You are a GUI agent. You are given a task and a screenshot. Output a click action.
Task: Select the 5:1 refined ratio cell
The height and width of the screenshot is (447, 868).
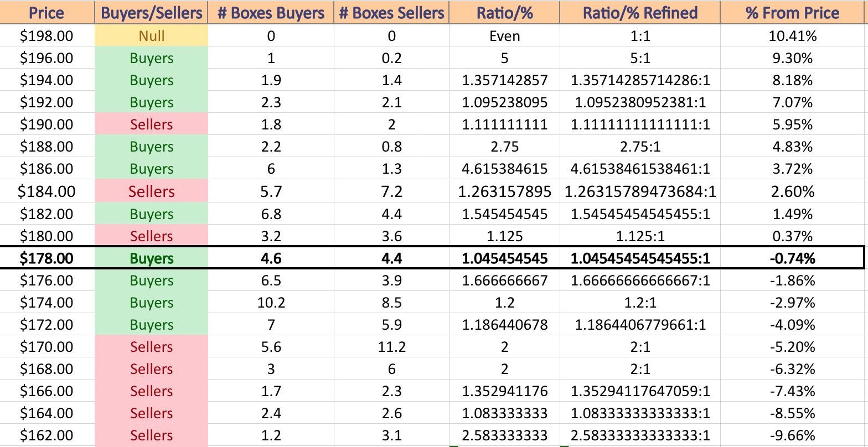tap(640, 58)
